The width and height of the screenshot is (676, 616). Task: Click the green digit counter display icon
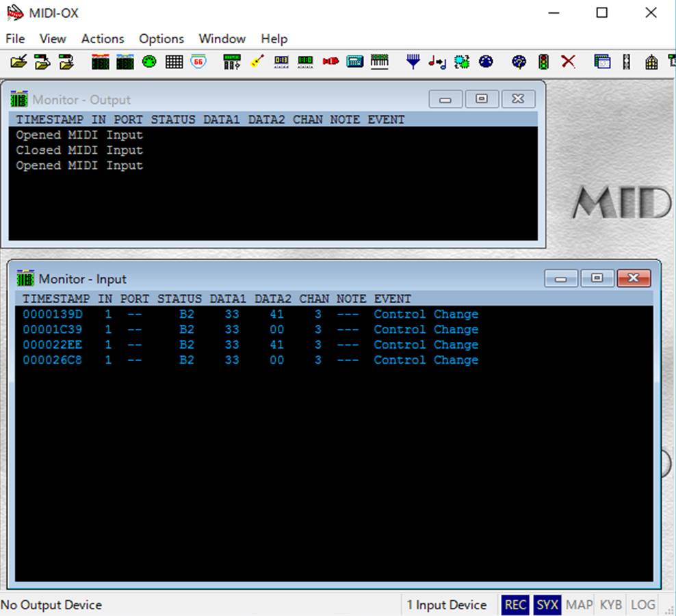305,62
